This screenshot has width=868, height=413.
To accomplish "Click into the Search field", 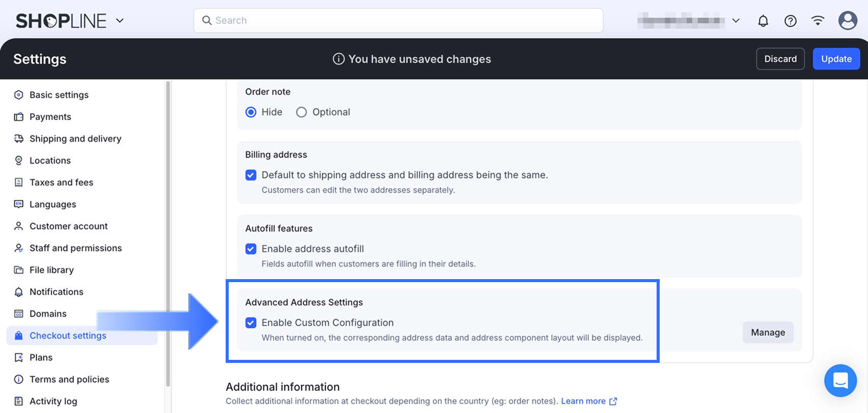I will 398,20.
